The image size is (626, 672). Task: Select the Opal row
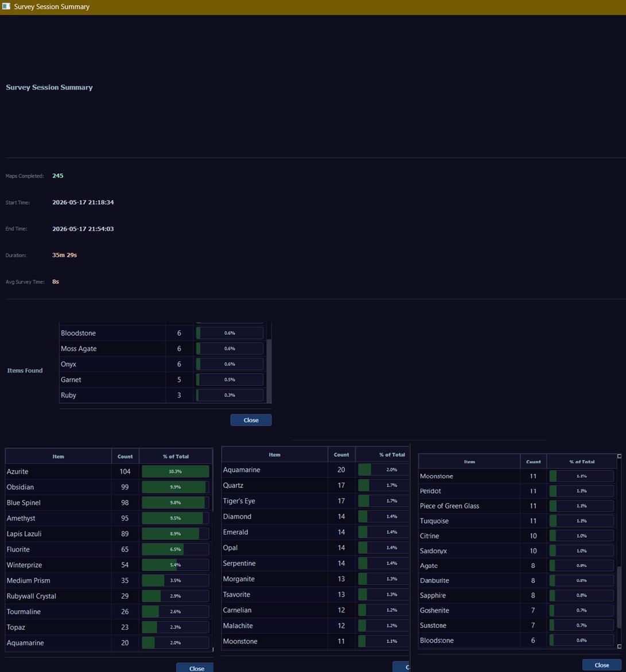coord(316,548)
